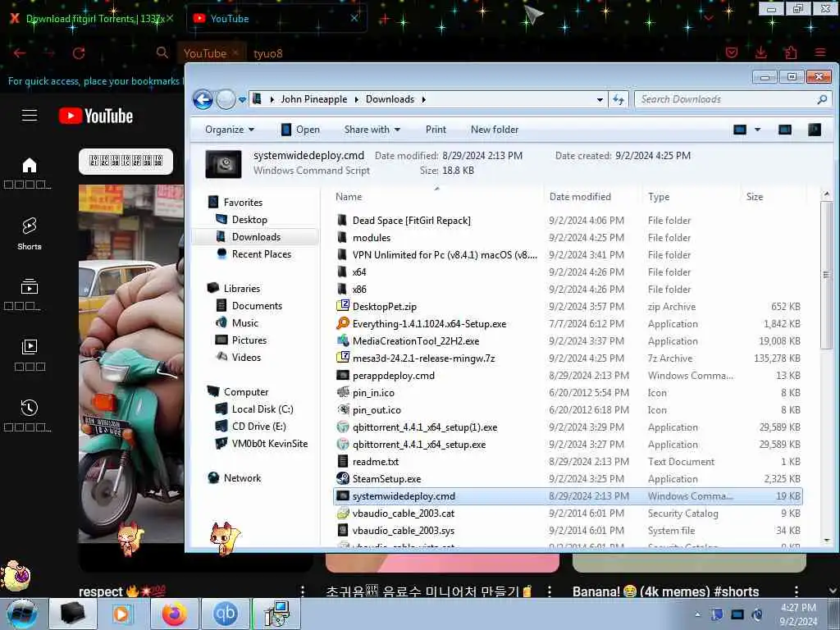Click search magnifier icon in Explorer
840x630 pixels.
tap(822, 99)
